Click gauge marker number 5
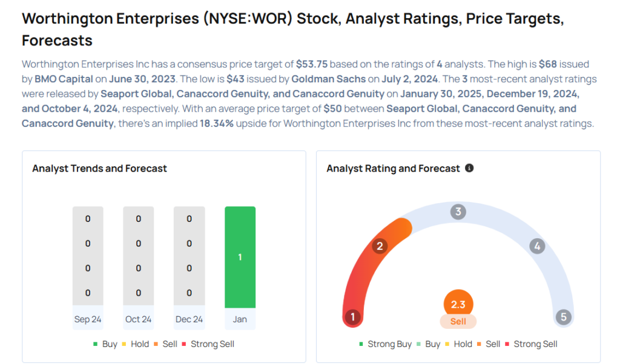This screenshot has width=620, height=364. click(564, 317)
